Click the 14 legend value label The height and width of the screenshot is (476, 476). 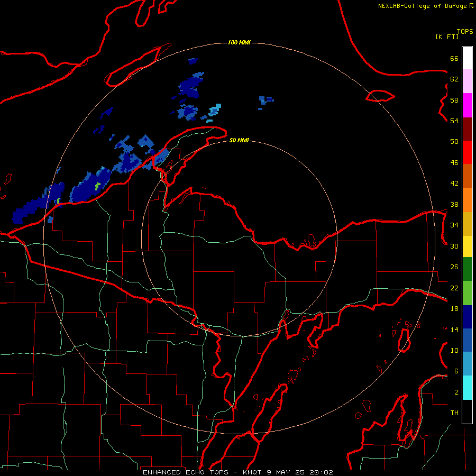click(454, 329)
